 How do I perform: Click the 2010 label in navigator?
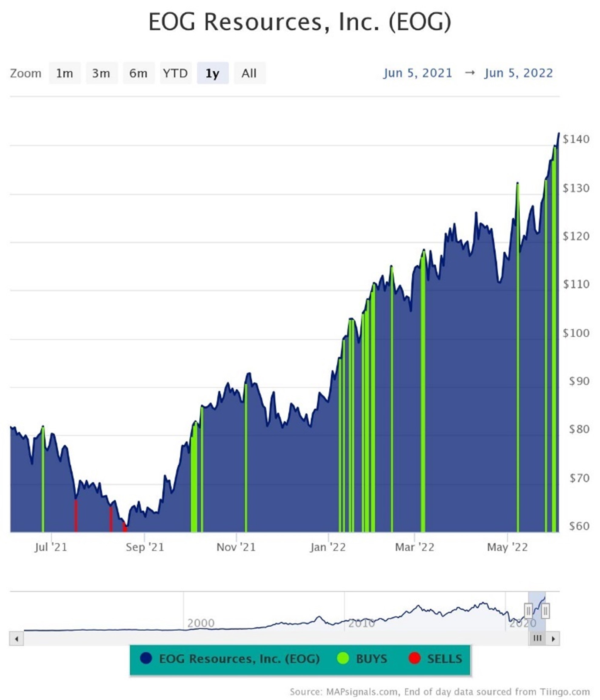[x=361, y=623]
